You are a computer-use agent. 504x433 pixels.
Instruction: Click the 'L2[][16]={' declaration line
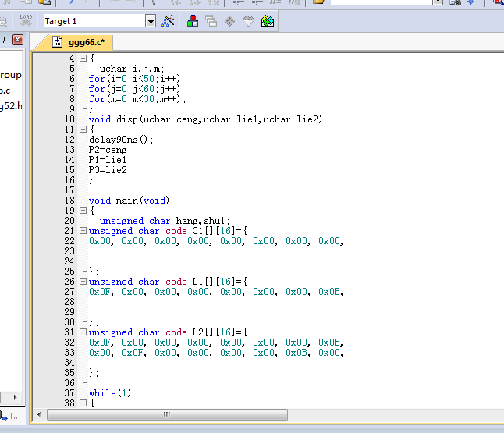pyautogui.click(x=168, y=332)
